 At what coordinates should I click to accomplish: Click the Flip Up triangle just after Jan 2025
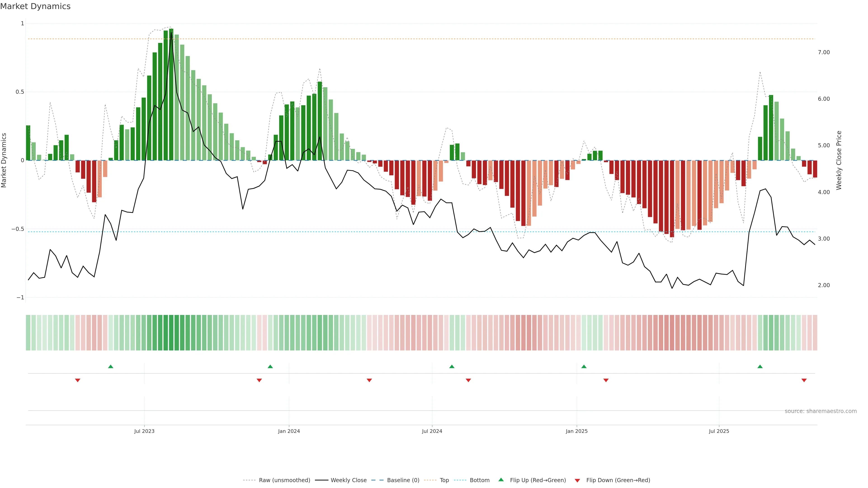584,366
